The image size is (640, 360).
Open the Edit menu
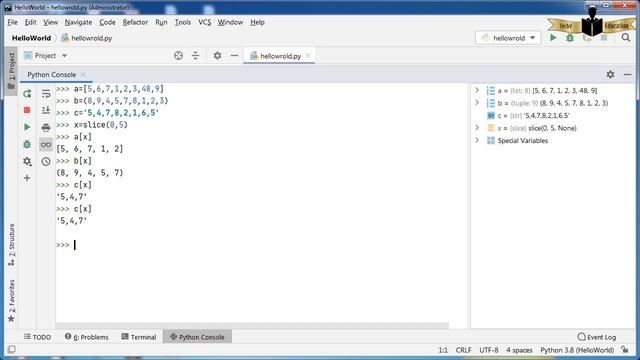click(x=31, y=22)
